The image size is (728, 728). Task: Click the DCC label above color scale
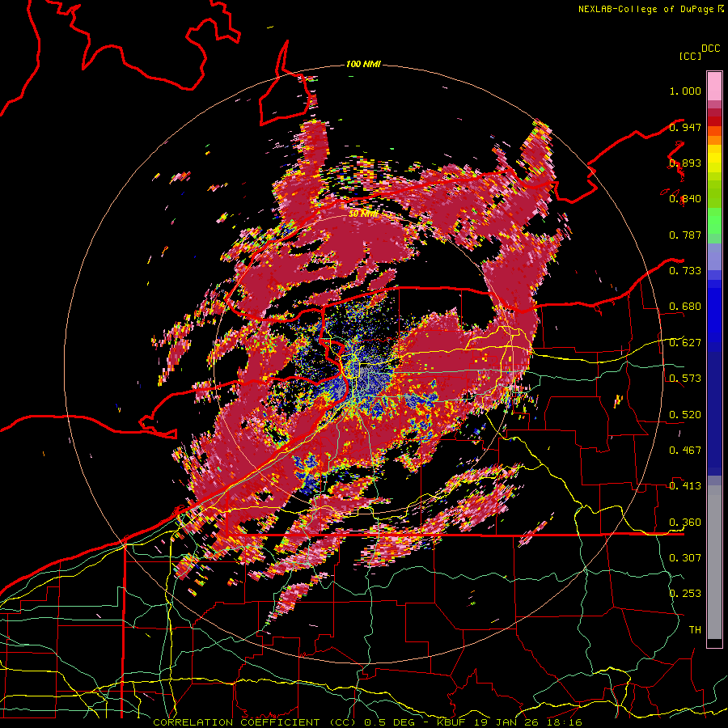tap(710, 48)
